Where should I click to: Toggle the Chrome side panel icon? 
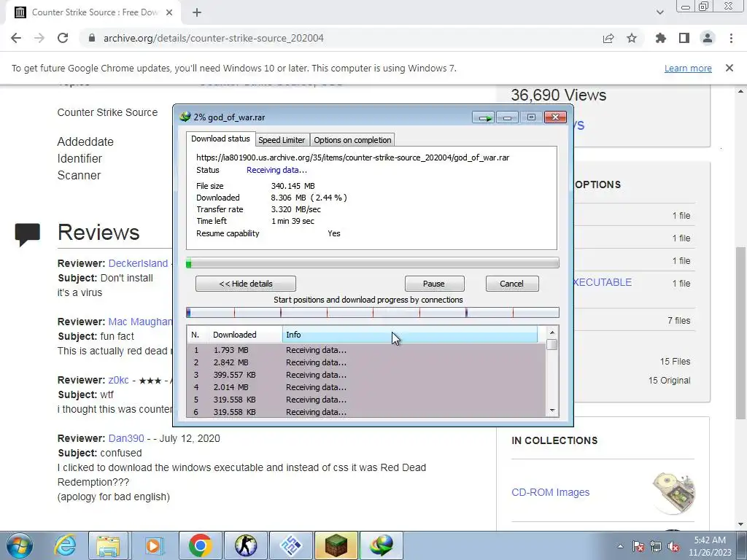684,38
